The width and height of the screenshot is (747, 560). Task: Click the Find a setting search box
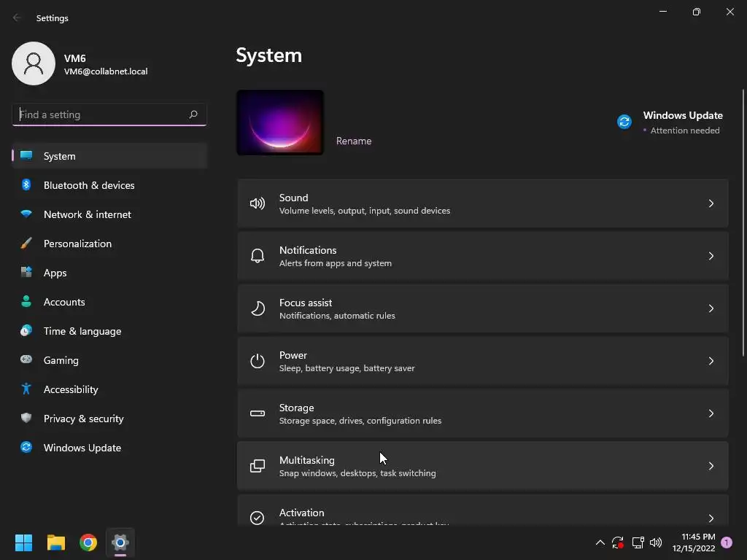(109, 114)
